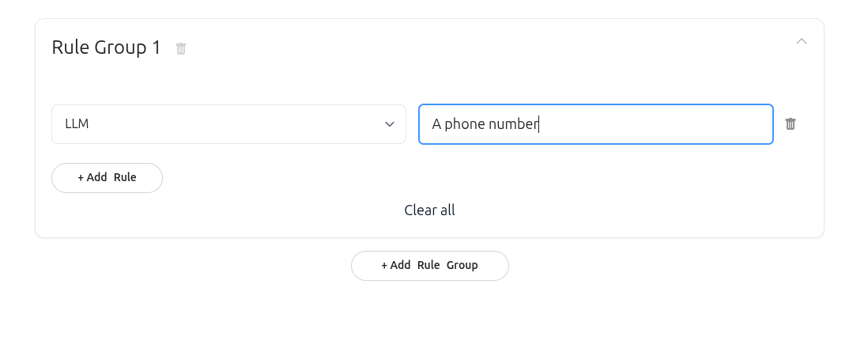The image size is (868, 356).
Task: Click the Clear all link
Action: point(429,210)
